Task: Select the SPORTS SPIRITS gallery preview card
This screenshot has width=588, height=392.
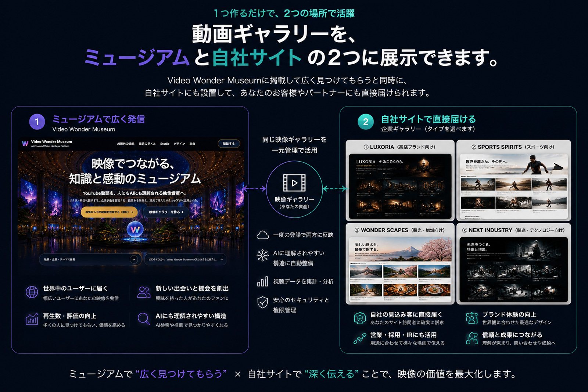Action: [x=514, y=180]
